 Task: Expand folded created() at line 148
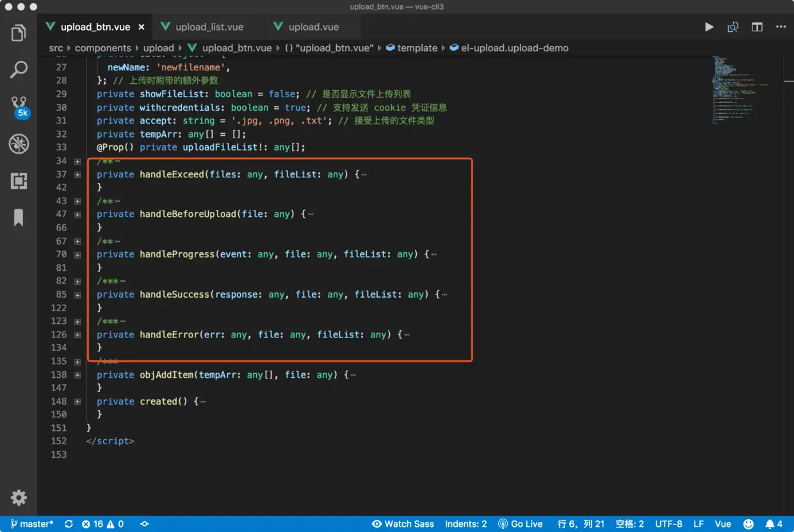tap(77, 401)
